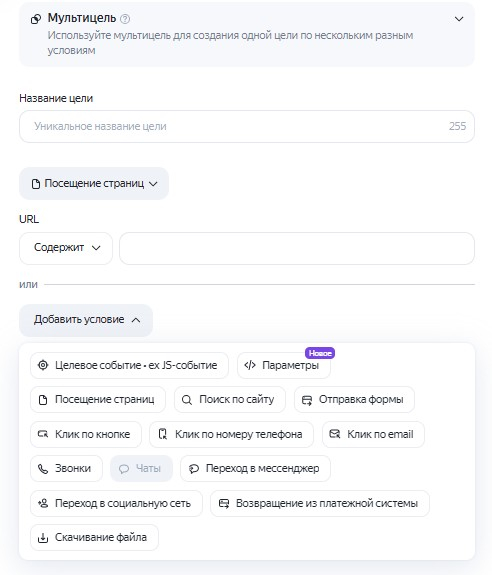
Task: Pick the Переход в мессенджер condition
Action: click(x=255, y=468)
